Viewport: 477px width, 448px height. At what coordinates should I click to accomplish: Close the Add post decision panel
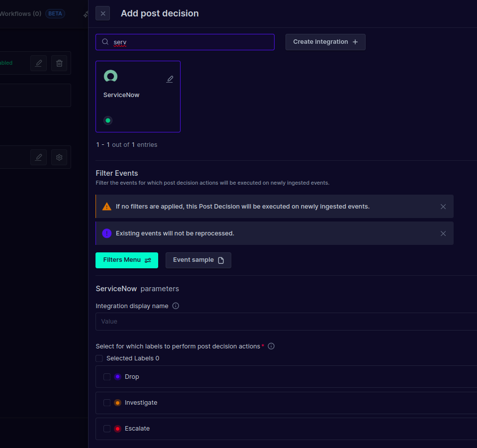click(x=102, y=13)
